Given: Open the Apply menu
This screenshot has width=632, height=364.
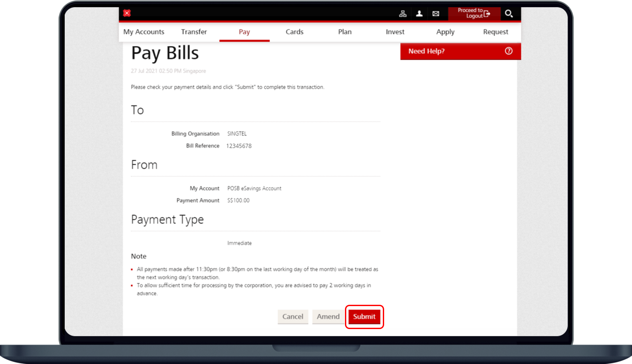Looking at the screenshot, I should [x=445, y=32].
